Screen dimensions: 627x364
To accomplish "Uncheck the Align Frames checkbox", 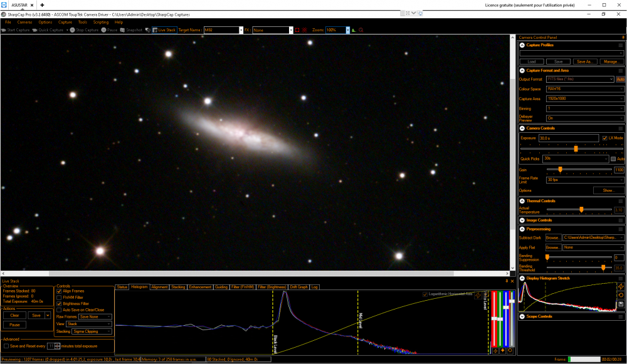I will [59, 291].
